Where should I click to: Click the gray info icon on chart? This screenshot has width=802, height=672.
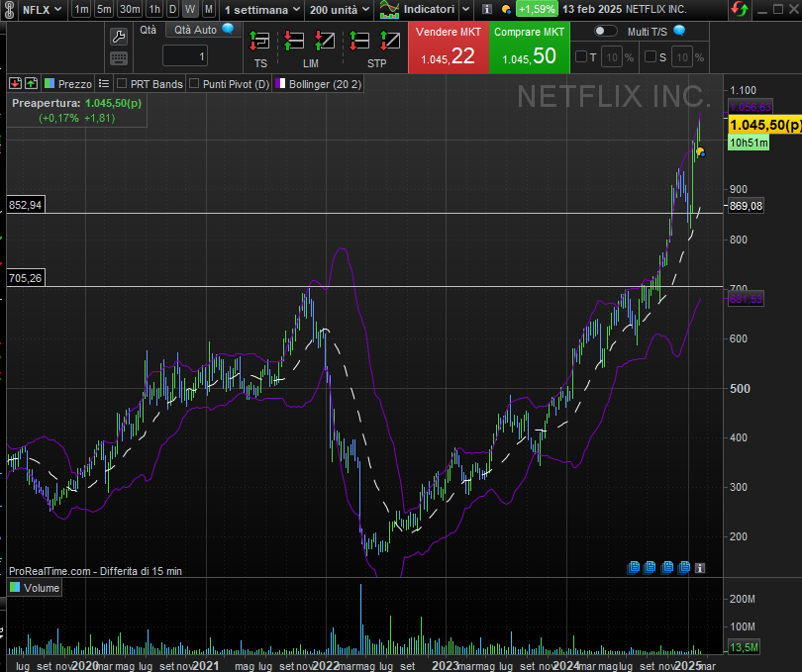(700, 567)
